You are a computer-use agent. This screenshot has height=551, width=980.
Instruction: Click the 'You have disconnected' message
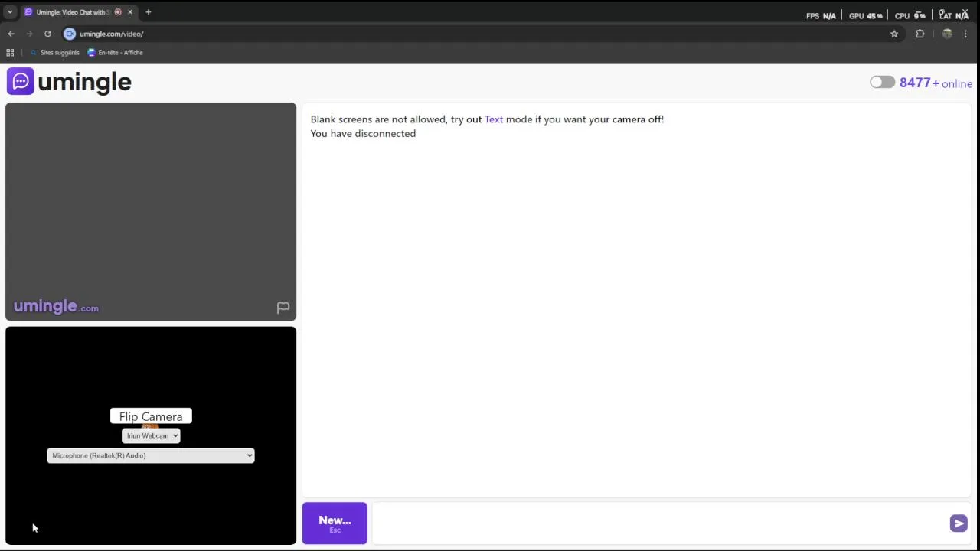(x=363, y=133)
